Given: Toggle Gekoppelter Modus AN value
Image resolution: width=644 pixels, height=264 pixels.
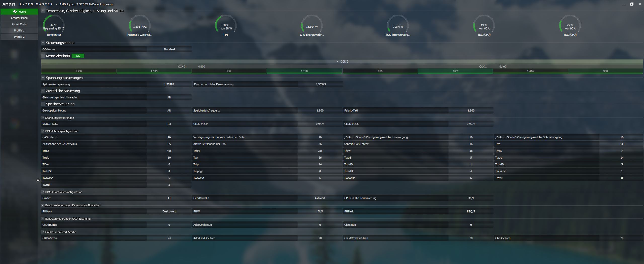Looking at the screenshot, I should 169,110.
